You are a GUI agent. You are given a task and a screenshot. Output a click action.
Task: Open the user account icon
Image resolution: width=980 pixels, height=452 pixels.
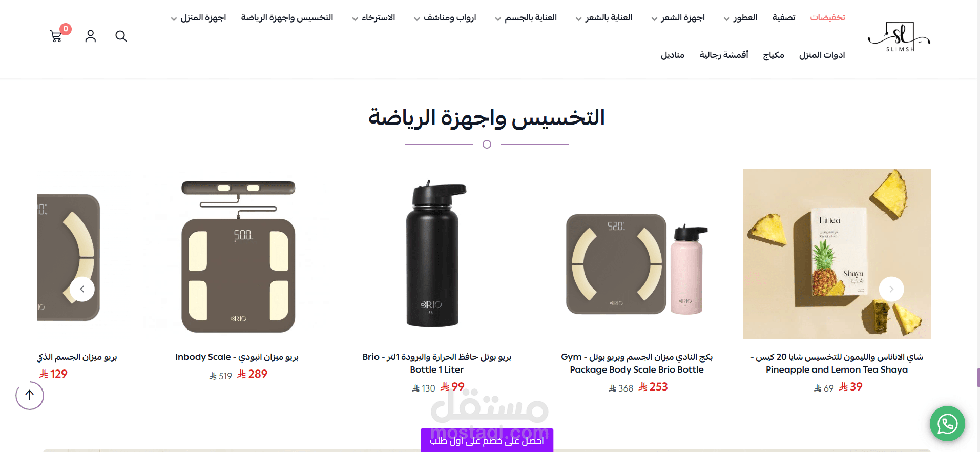[x=91, y=36]
